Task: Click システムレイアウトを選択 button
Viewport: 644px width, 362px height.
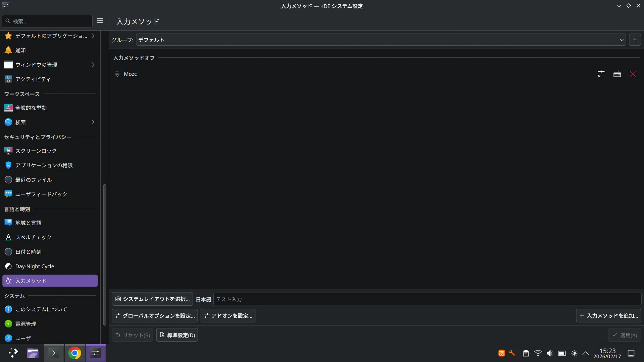Action: [x=152, y=299]
